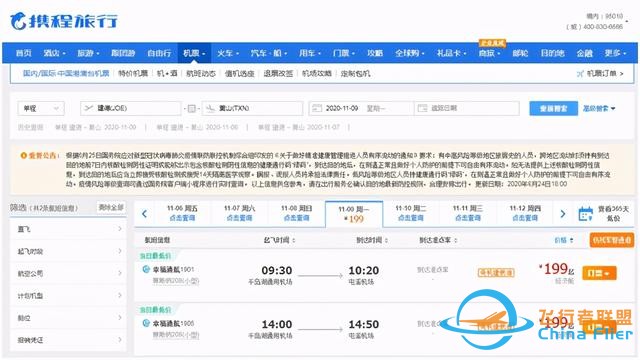This screenshot has width=640, height=360.
Task: Click the plane icon beside 机票订单
Action: [x=580, y=73]
